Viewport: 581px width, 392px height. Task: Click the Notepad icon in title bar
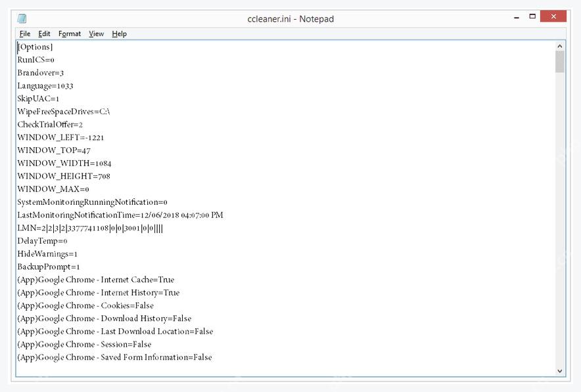coord(22,18)
